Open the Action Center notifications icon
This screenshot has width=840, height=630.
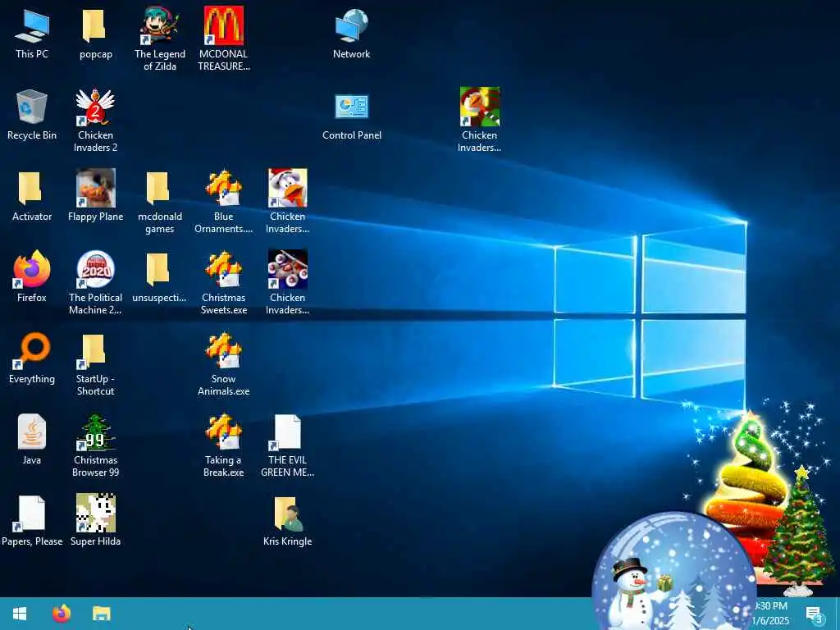[813, 614]
